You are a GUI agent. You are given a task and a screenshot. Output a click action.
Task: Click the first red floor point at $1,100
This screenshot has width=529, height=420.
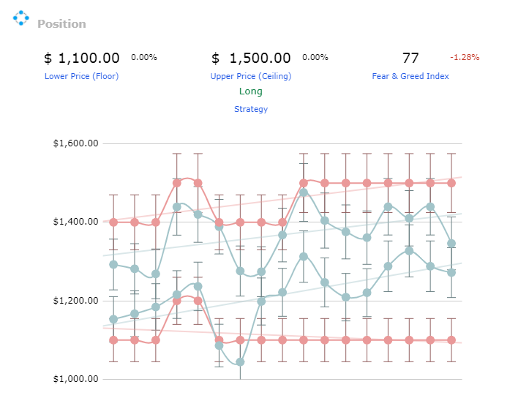click(x=113, y=340)
